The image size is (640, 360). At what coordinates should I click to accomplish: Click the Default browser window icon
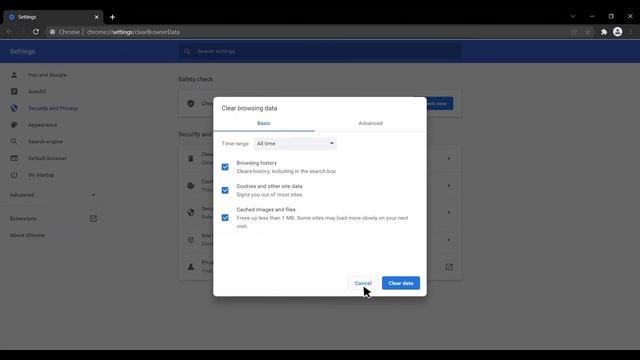point(14,158)
